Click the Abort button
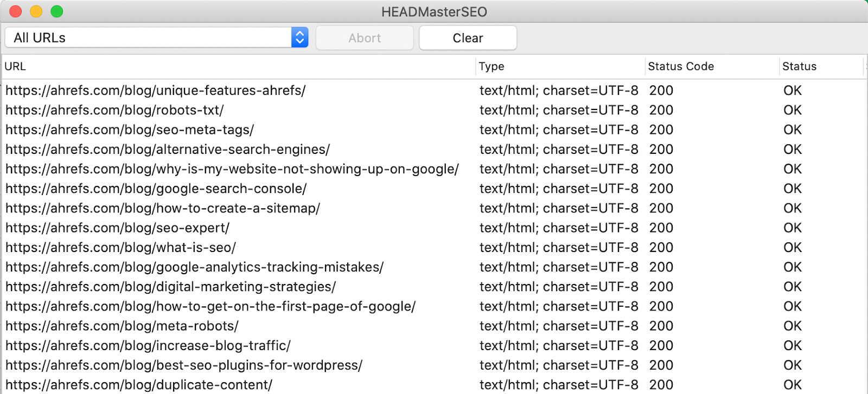Viewport: 868px width, 394px height. point(365,38)
